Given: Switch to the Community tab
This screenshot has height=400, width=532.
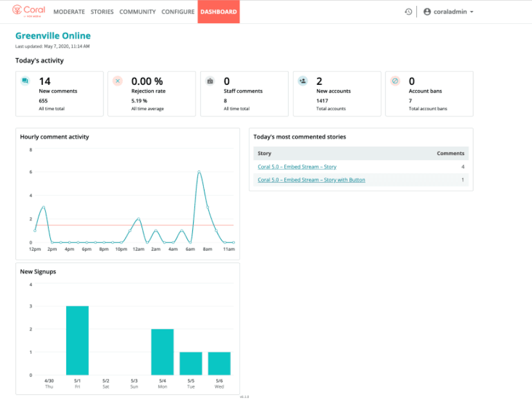Looking at the screenshot, I should pos(138,12).
